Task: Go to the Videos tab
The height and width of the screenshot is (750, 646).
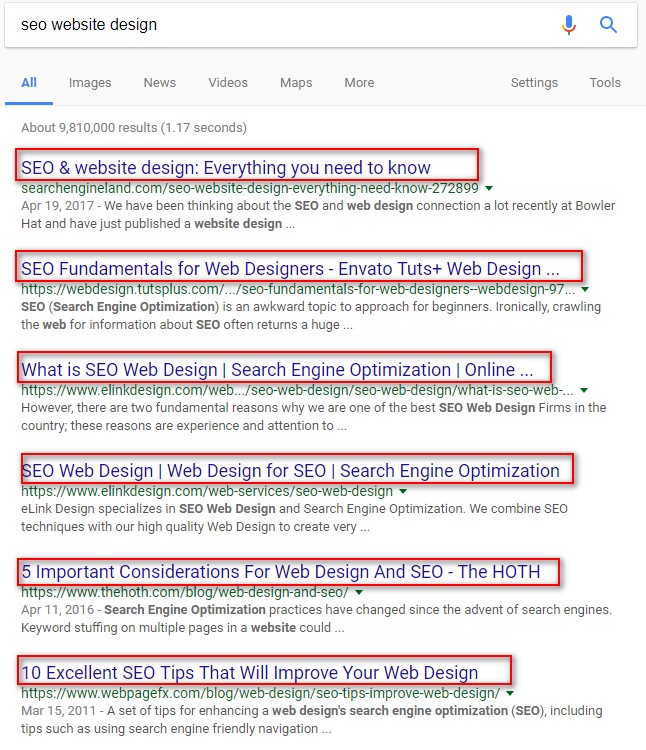Action: pos(228,83)
